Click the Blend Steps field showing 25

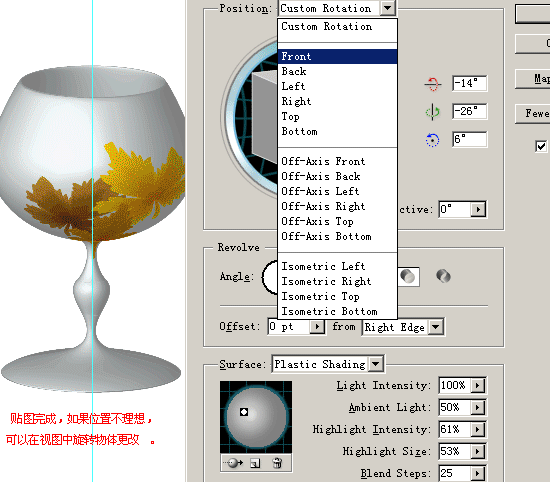[455, 473]
